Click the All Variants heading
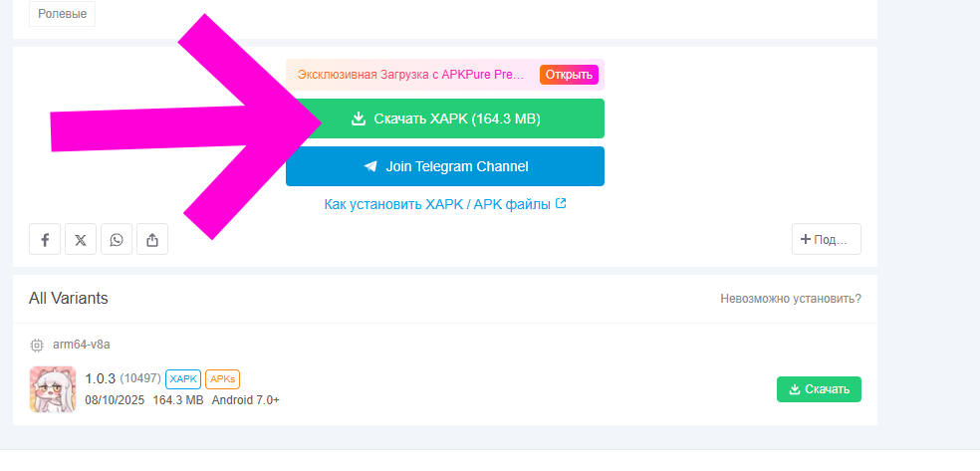This screenshot has height=471, width=980. 68,298
